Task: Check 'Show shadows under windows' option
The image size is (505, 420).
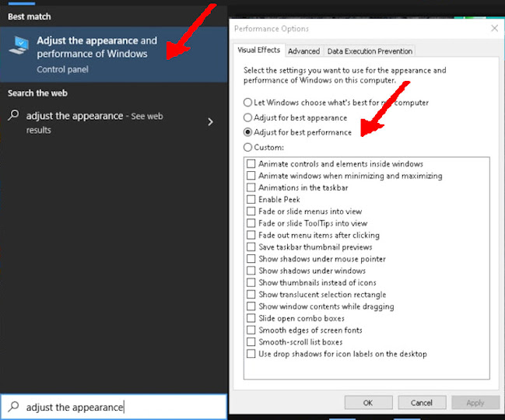Action: click(251, 271)
